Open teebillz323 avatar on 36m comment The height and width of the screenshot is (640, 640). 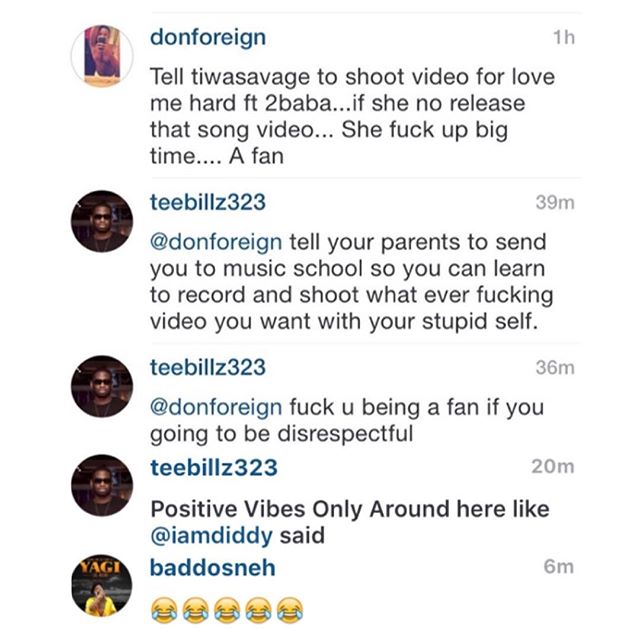[102, 386]
